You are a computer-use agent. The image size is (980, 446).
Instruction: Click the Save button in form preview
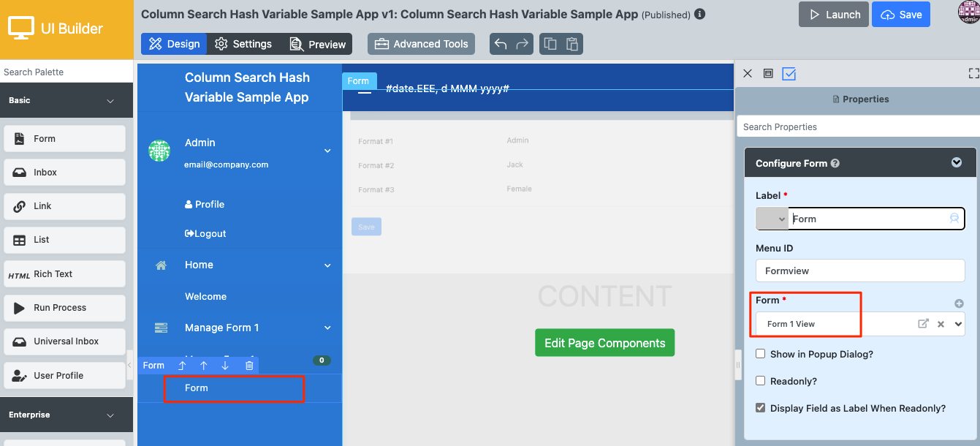pyautogui.click(x=366, y=227)
